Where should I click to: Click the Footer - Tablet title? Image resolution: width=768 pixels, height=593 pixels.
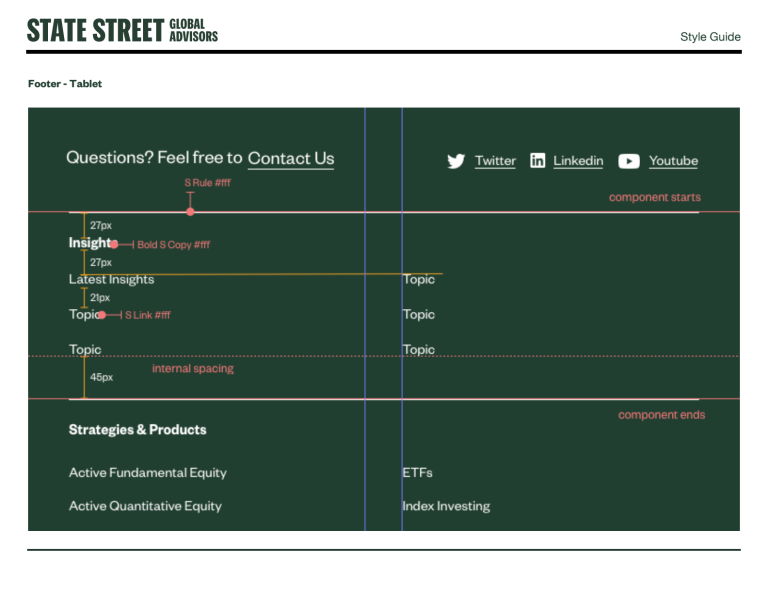click(65, 84)
